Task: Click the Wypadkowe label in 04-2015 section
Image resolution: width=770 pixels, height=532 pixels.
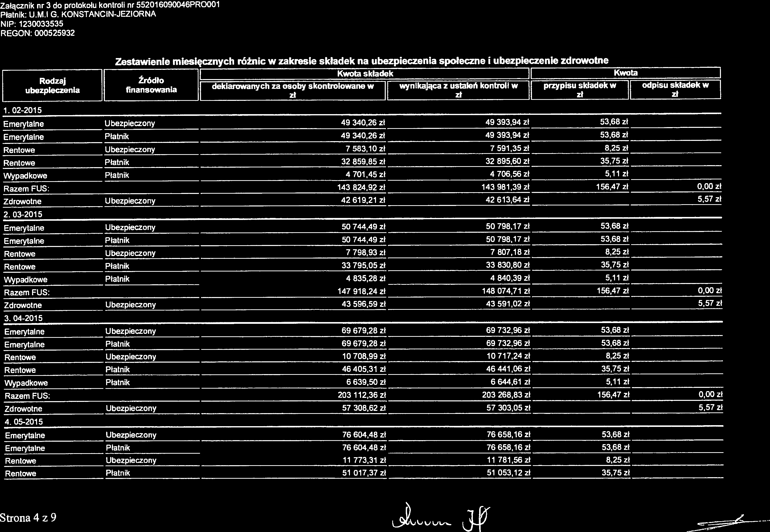Action: (26, 383)
